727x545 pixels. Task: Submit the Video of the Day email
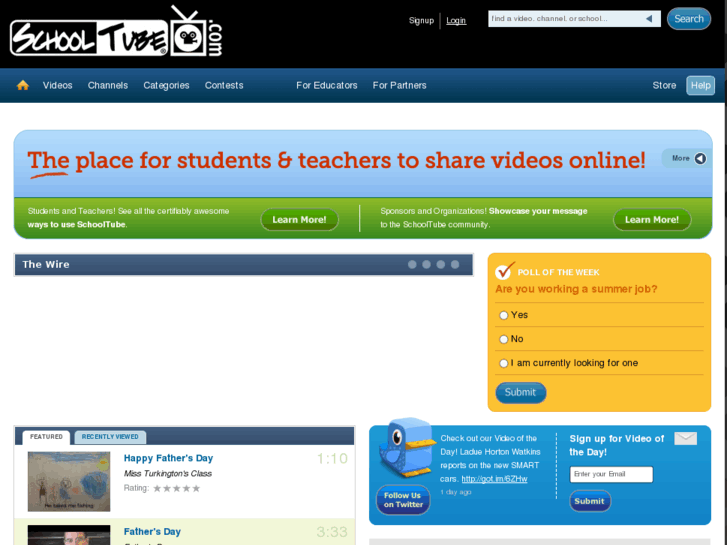pos(590,501)
